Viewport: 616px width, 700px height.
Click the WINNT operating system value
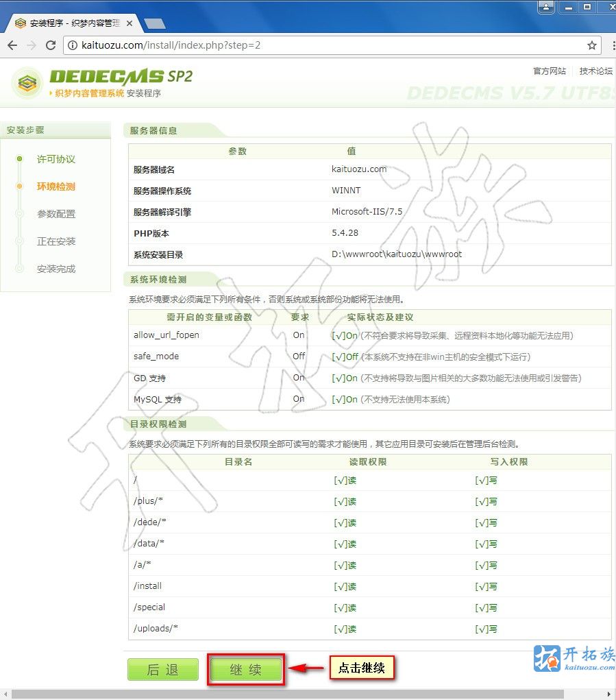pos(346,190)
